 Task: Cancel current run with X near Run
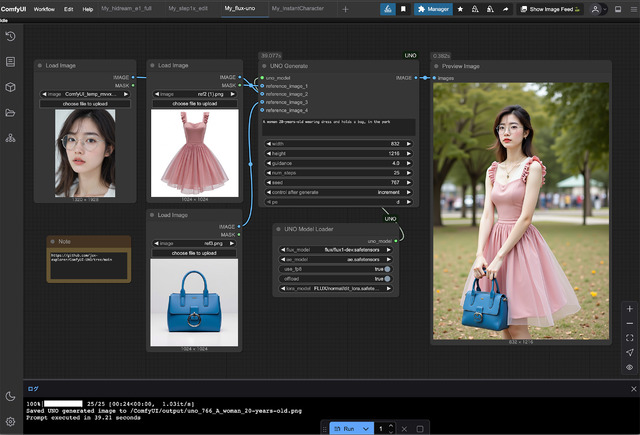click(404, 428)
